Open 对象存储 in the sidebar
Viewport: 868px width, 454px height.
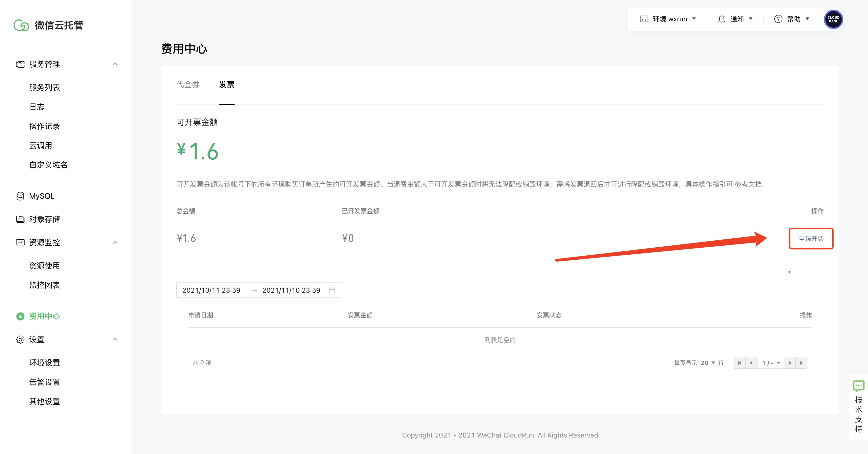[x=44, y=219]
